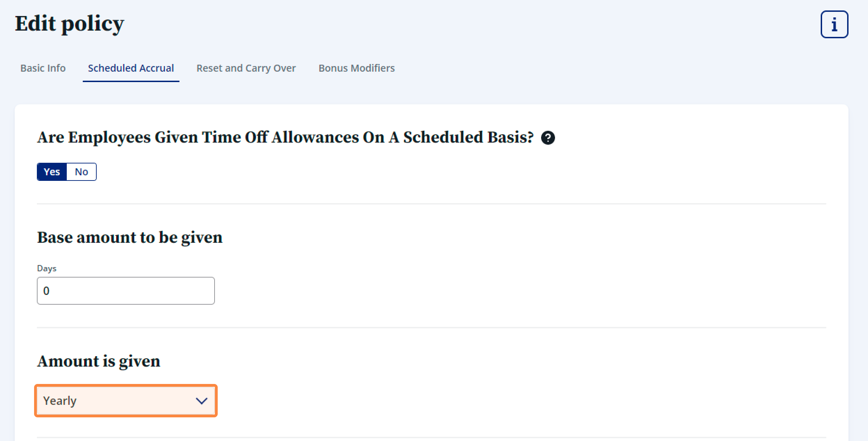This screenshot has width=868, height=441.
Task: Click the question mark help icon
Action: click(x=548, y=138)
